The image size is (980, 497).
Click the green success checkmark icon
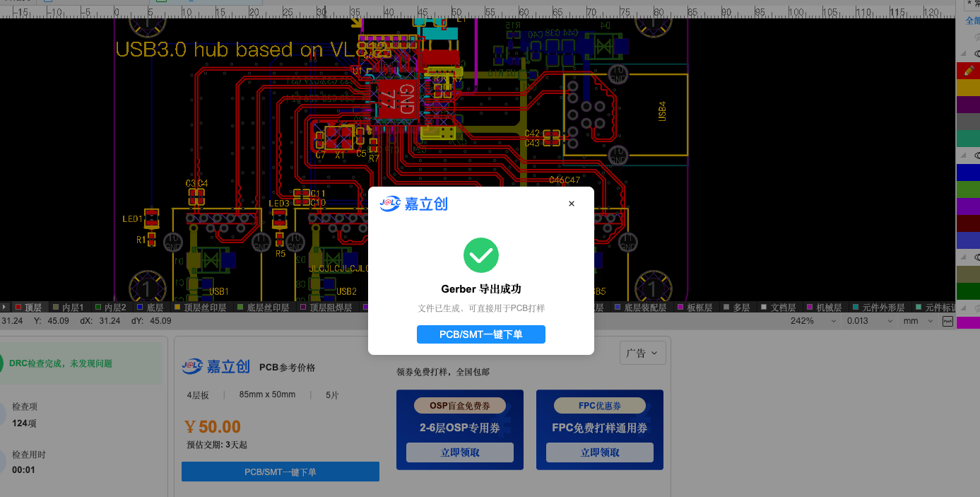coord(481,255)
